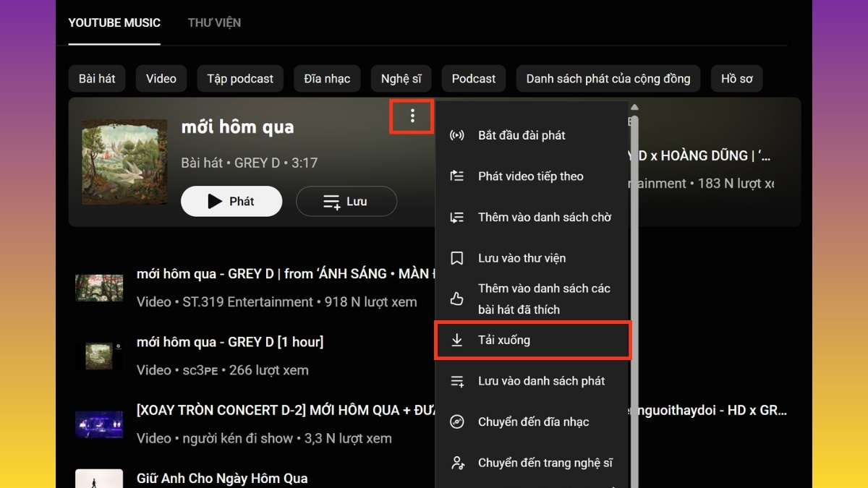Switch to the THƯ VIỆN tab
The image size is (868, 488).
[214, 22]
